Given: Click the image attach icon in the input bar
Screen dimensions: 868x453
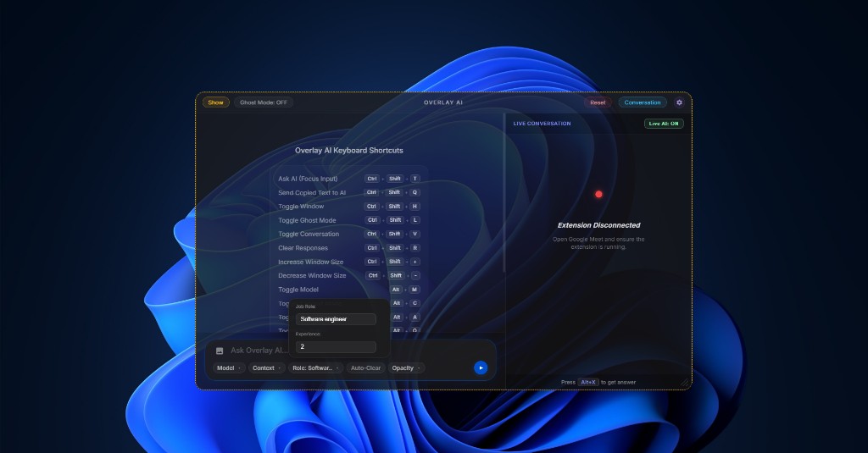Looking at the screenshot, I should [220, 351].
